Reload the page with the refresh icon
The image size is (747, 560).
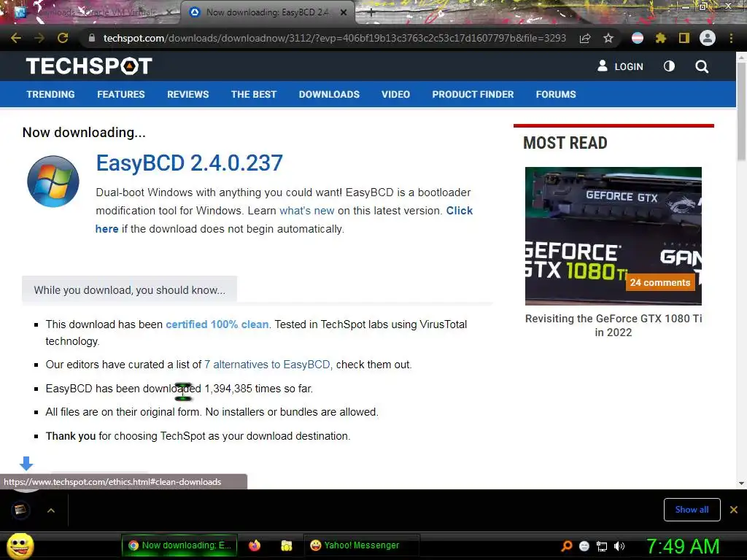click(63, 38)
